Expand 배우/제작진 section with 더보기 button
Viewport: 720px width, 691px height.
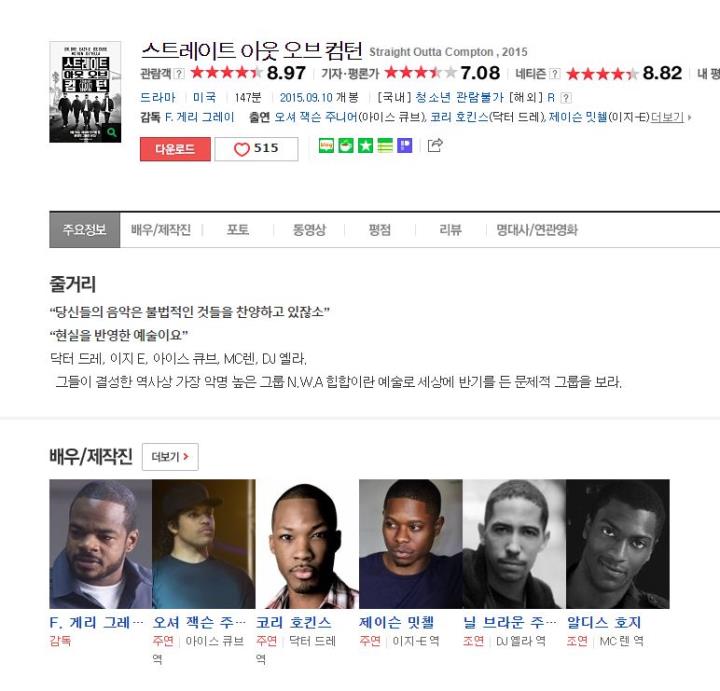click(170, 457)
